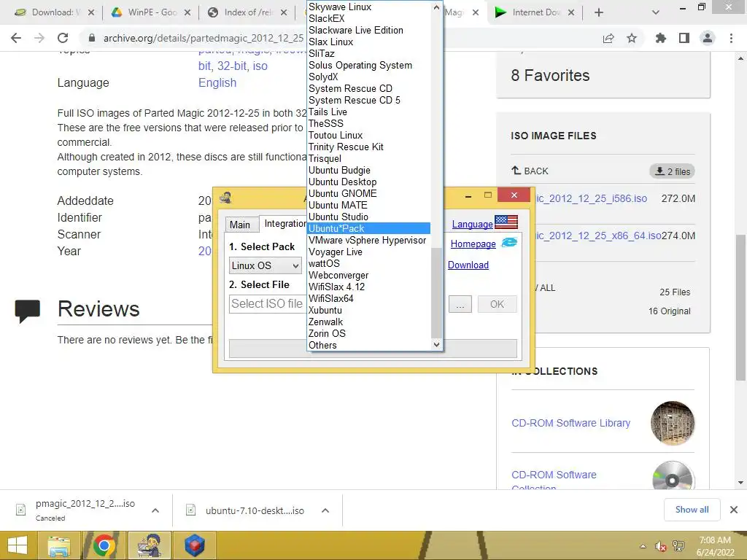Pick Others at the list bottom
This screenshot has width=747, height=560.
[368, 345]
